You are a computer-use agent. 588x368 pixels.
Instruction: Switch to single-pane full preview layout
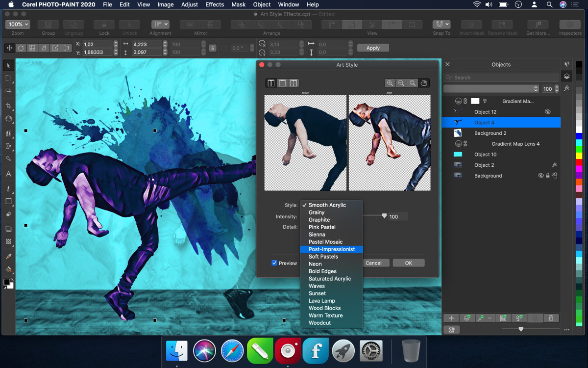tap(282, 83)
